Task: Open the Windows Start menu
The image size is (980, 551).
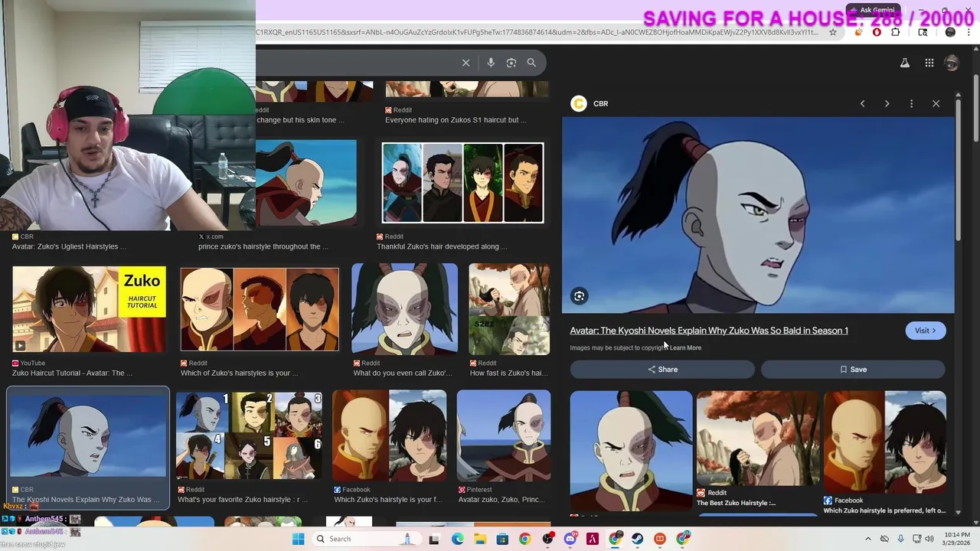Action: pos(298,539)
